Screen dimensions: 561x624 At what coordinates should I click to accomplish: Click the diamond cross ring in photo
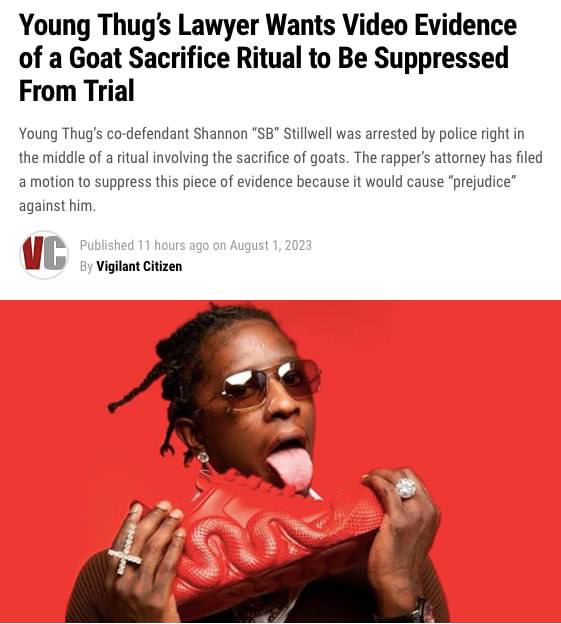pyautogui.click(x=126, y=551)
